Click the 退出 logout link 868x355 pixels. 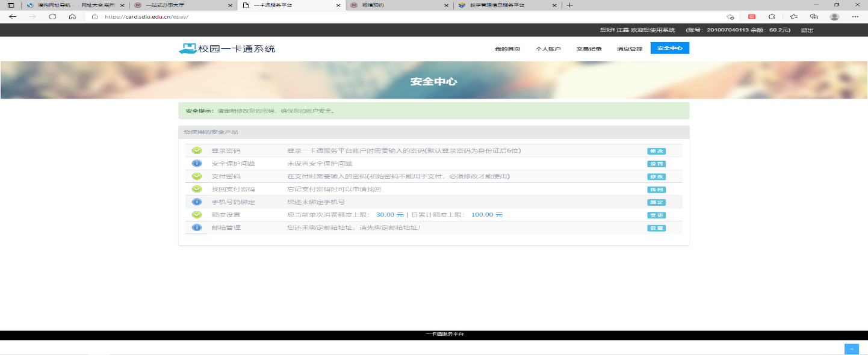807,30
